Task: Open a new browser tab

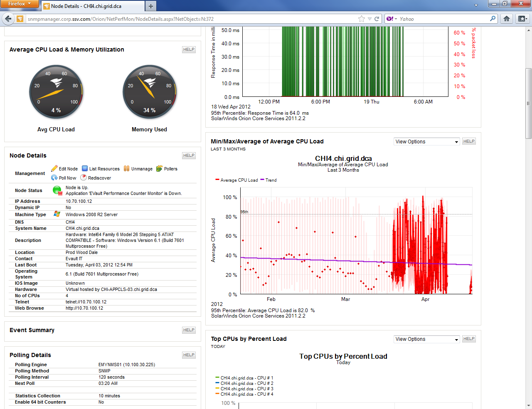Action: pos(150,6)
